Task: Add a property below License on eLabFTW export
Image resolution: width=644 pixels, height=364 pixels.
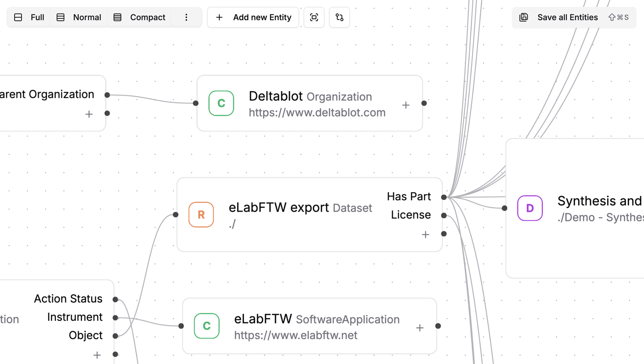Action: point(425,235)
